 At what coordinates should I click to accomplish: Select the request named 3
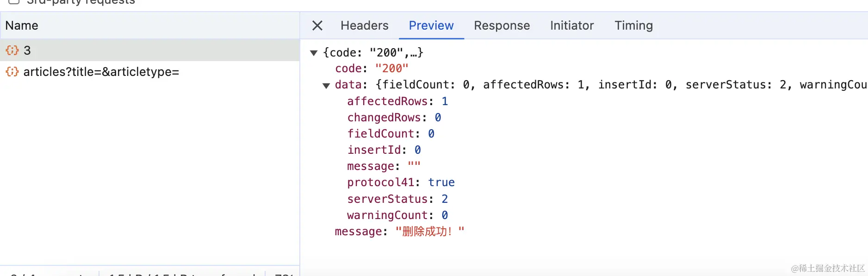(150, 50)
